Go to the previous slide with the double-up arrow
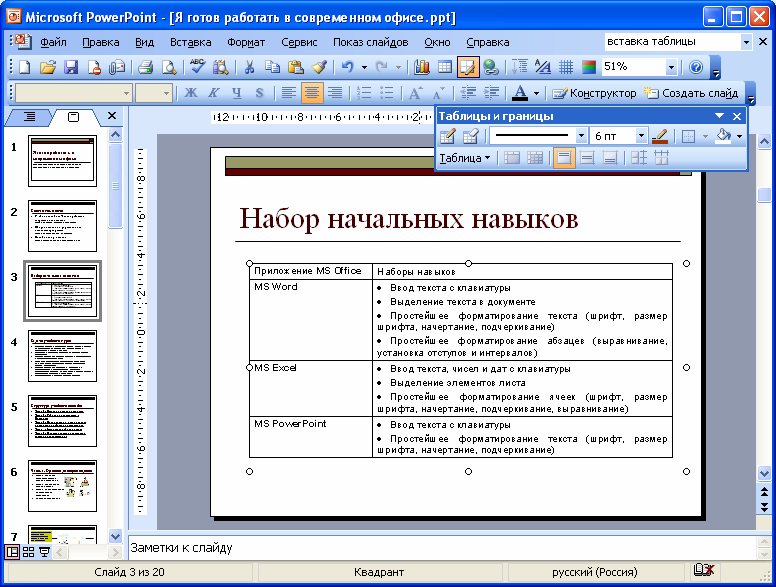This screenshot has width=776, height=587. pyautogui.click(x=764, y=492)
